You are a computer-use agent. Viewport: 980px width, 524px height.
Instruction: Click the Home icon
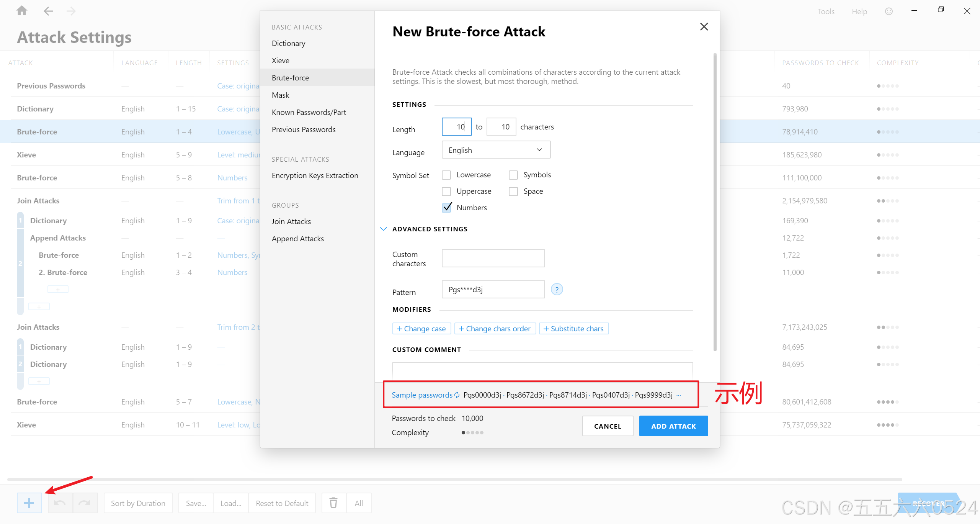[22, 11]
